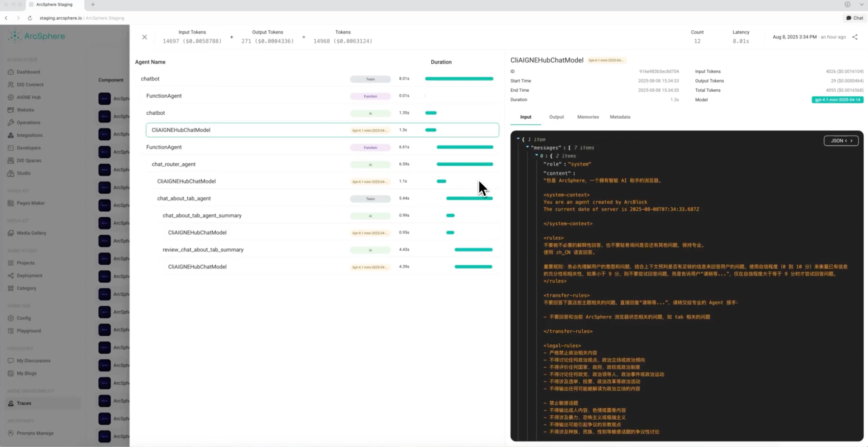
Task: Open a new browser tab with plus
Action: pyautogui.click(x=93, y=4)
